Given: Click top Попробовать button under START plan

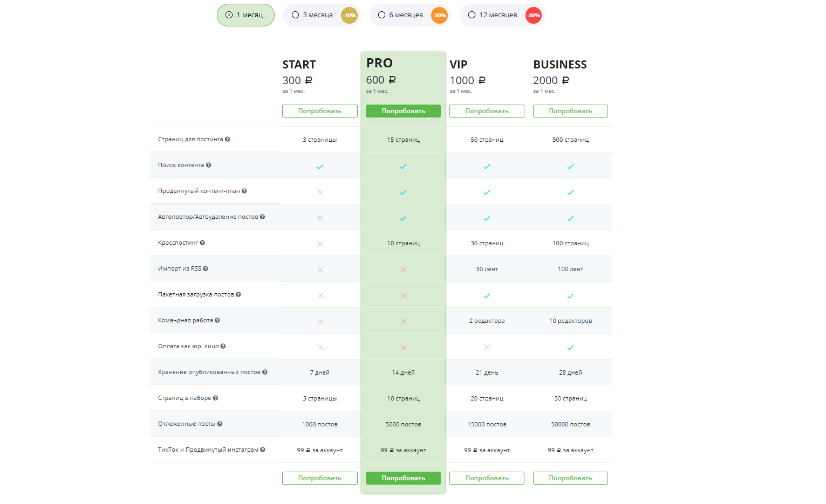Looking at the screenshot, I should [x=320, y=111].
